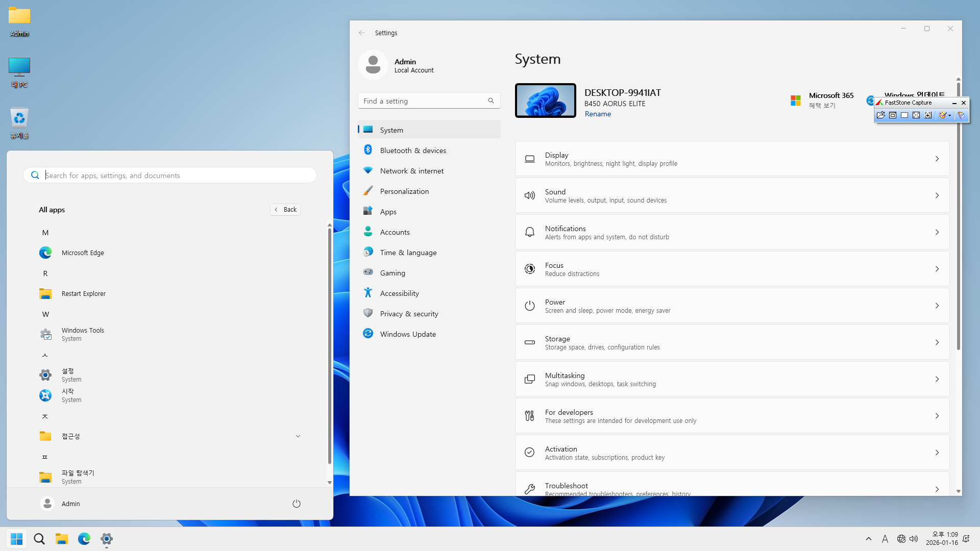The height and width of the screenshot is (551, 980).
Task: Open Microsoft Edge from taskbar
Action: coord(84,539)
